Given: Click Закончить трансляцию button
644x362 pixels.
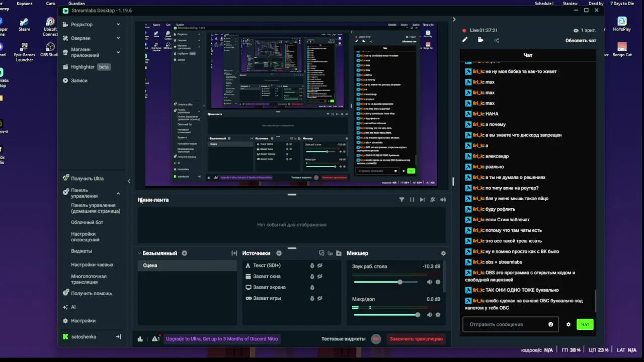Looking at the screenshot, I should pyautogui.click(x=416, y=339).
